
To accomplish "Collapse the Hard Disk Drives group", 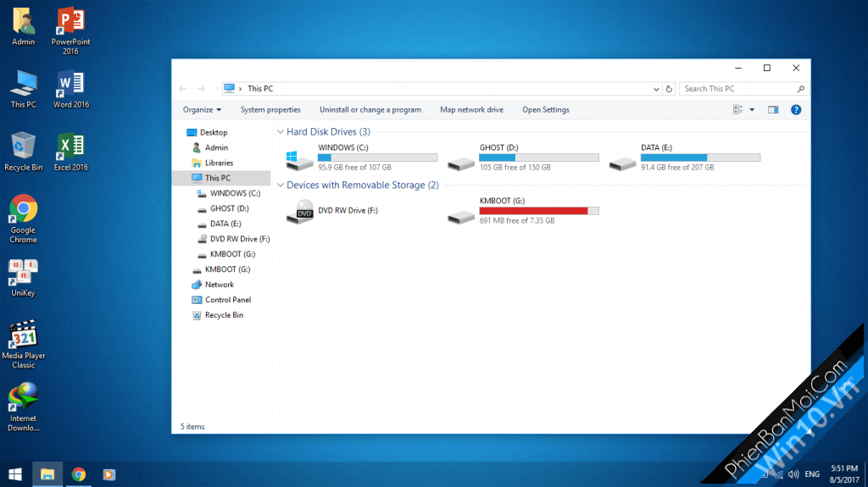I will pos(281,132).
